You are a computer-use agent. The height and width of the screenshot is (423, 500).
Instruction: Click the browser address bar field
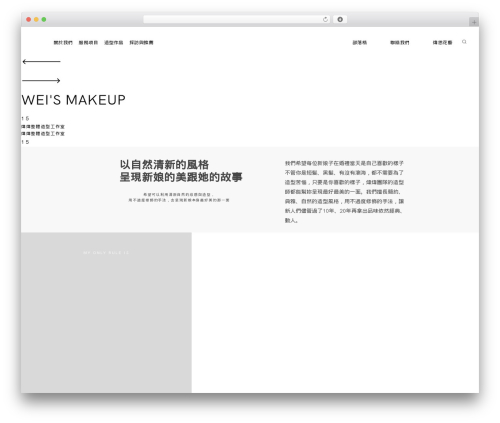[237, 19]
